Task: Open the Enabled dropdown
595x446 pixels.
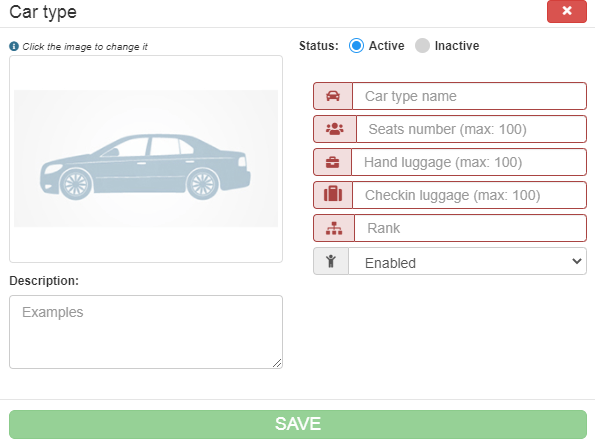Action: [468, 261]
